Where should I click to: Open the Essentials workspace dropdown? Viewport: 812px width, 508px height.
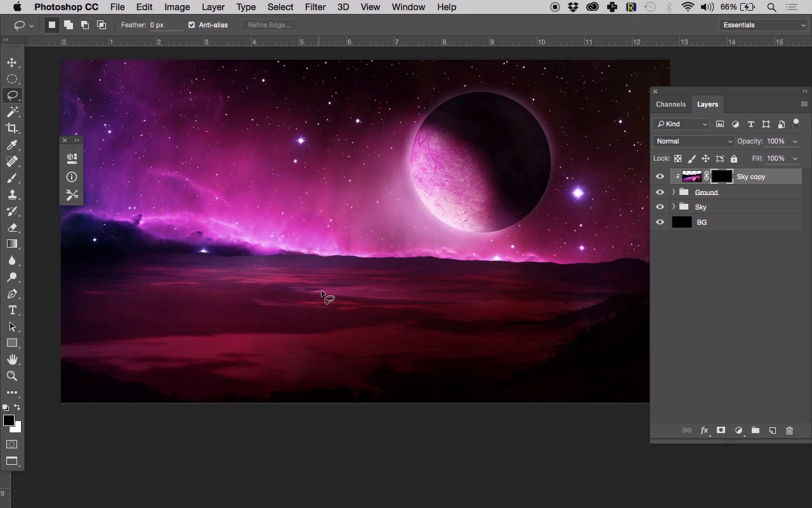click(764, 25)
